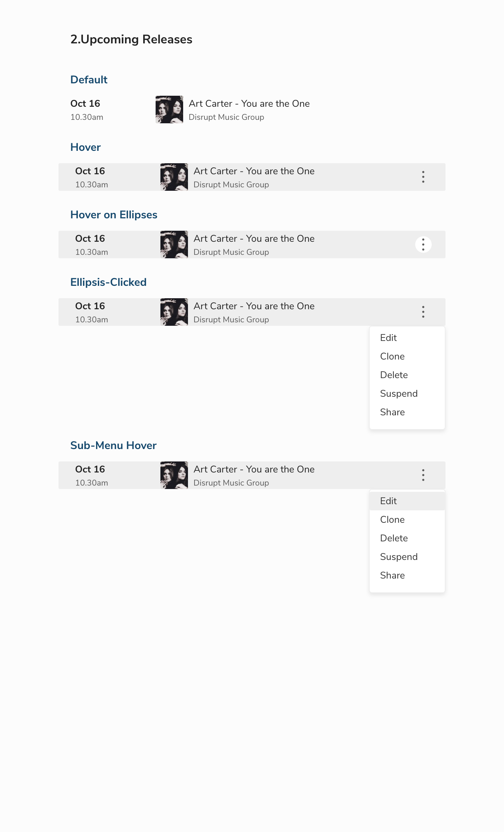Screen dimensions: 504x832
Task: Click Disrupt Music Group label in Hover row
Action: [x=231, y=185]
